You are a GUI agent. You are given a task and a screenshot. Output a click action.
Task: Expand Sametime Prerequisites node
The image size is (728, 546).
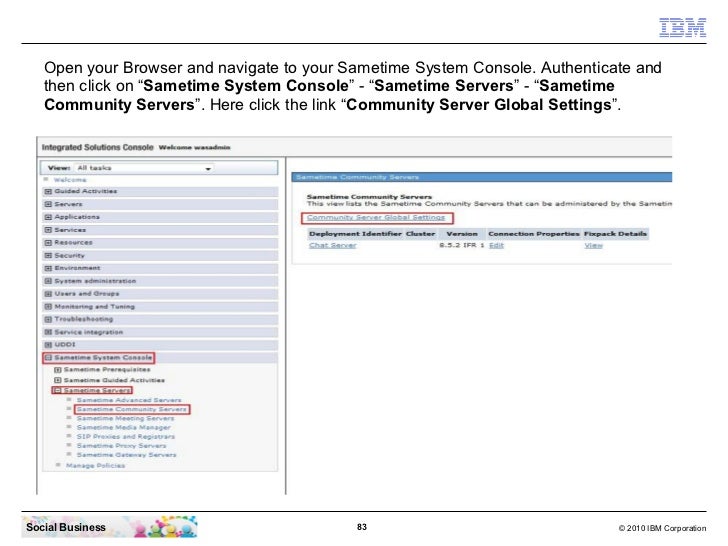[x=58, y=370]
